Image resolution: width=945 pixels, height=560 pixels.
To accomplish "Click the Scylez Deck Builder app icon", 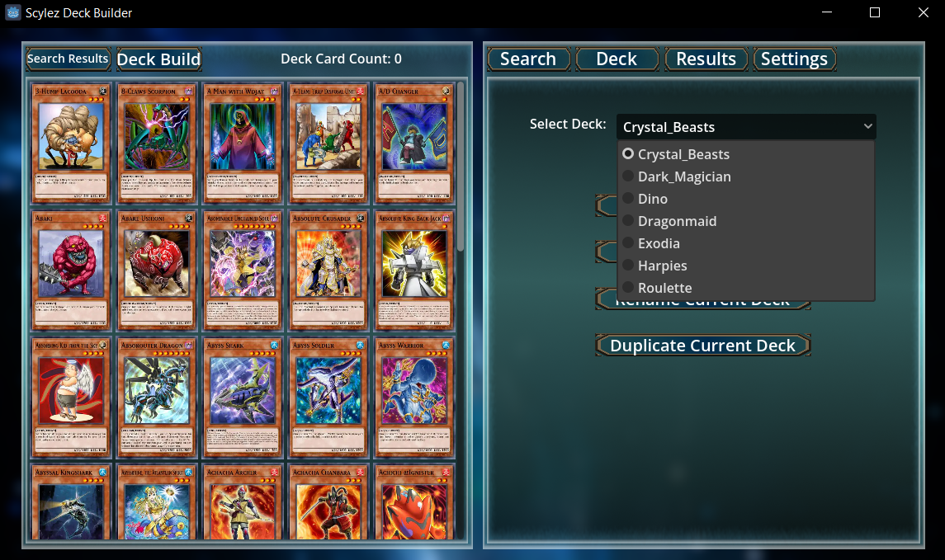I will point(12,12).
